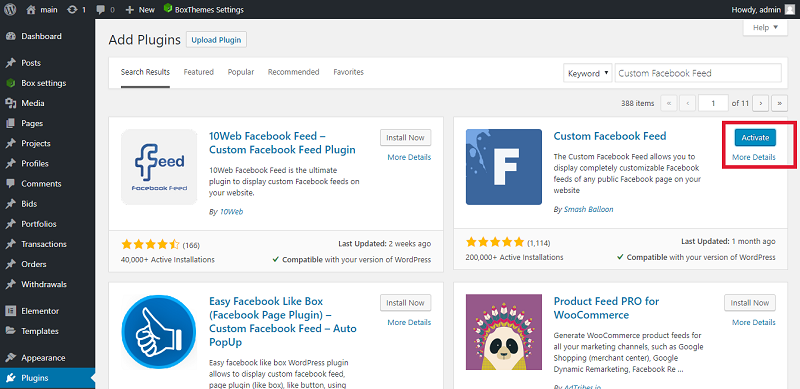The width and height of the screenshot is (800, 389).
Task: Click the 10Web Facebook Feed thumbnail
Action: point(159,167)
